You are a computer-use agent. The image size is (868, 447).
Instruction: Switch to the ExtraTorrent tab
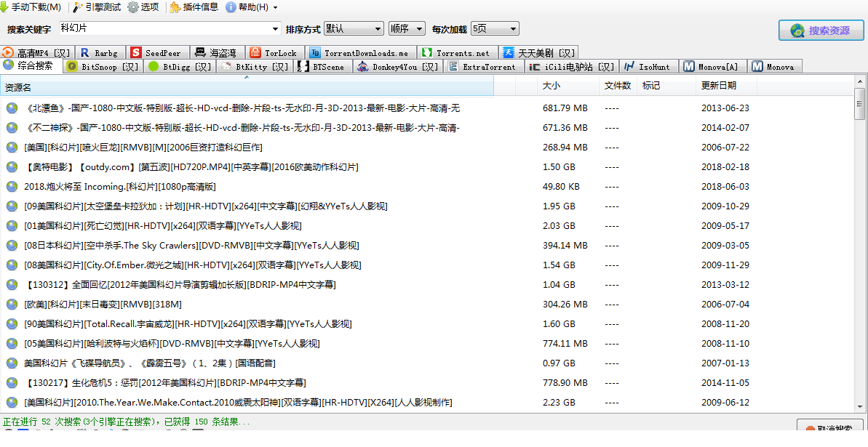click(484, 67)
